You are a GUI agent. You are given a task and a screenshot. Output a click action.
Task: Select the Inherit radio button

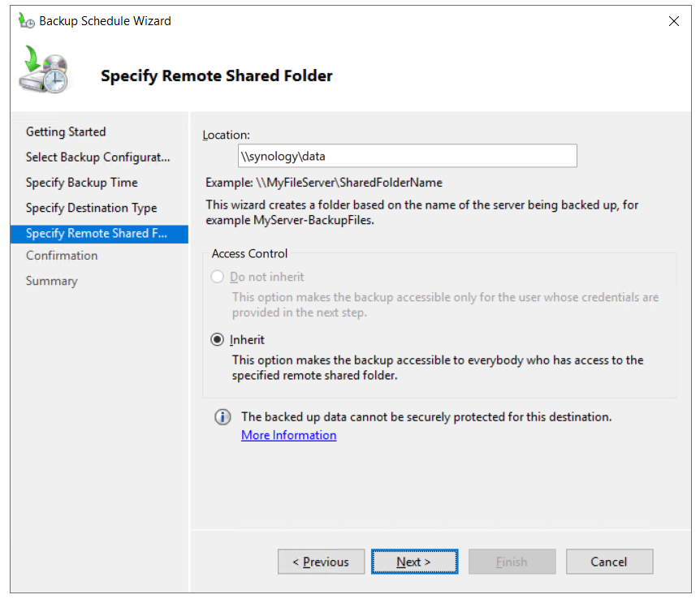217,340
